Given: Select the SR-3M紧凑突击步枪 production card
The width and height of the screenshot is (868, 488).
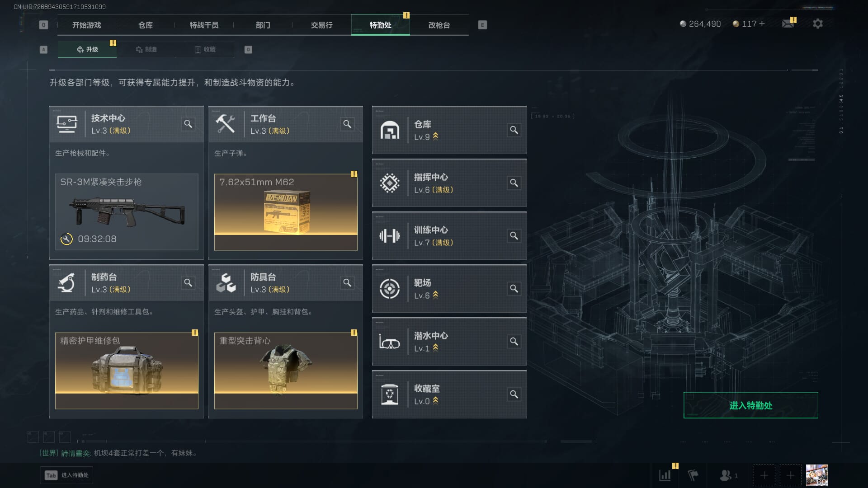Looking at the screenshot, I should point(127,212).
